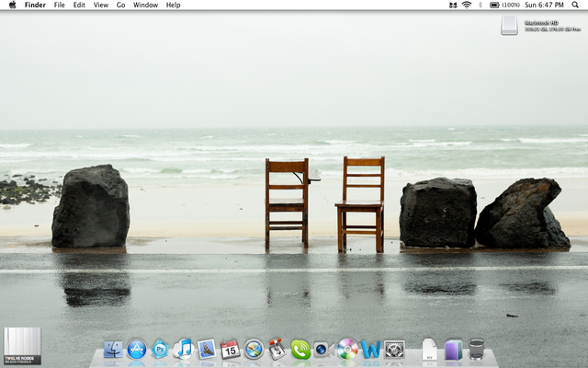Open the Go menu
Image resolution: width=588 pixels, height=368 pixels.
pyautogui.click(x=120, y=6)
